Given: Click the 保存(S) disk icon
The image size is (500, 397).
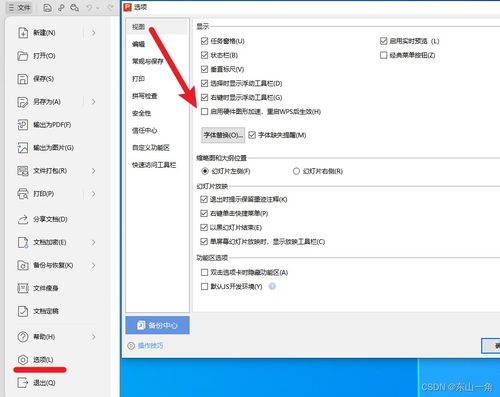Looking at the screenshot, I should (23, 79).
